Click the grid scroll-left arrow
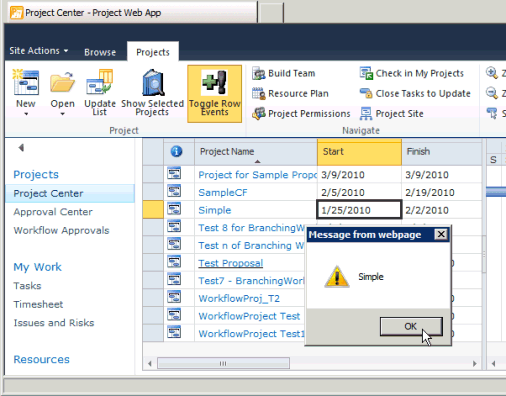This screenshot has width=506, height=396. coord(150,363)
